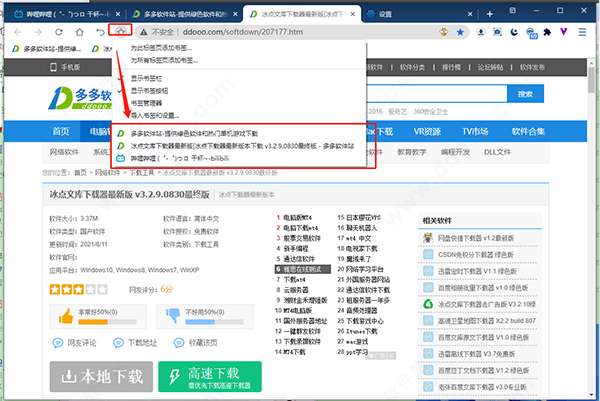Image resolution: width=600 pixels, height=401 pixels.
Task: Click the green 高速下载 button
Action: tap(210, 377)
